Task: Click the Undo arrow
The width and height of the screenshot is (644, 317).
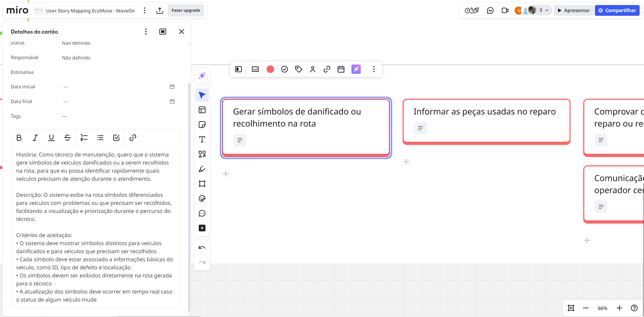Action: (202, 248)
